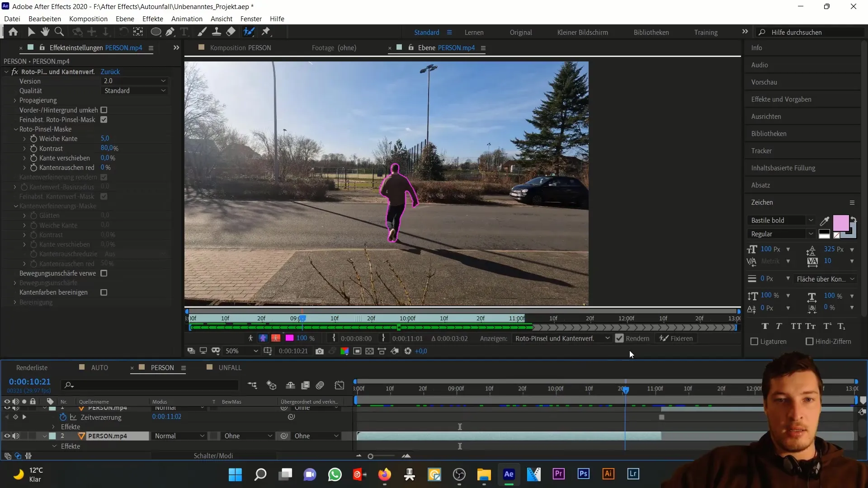Open Inhaltsbasierte Füllung panel

click(783, 168)
